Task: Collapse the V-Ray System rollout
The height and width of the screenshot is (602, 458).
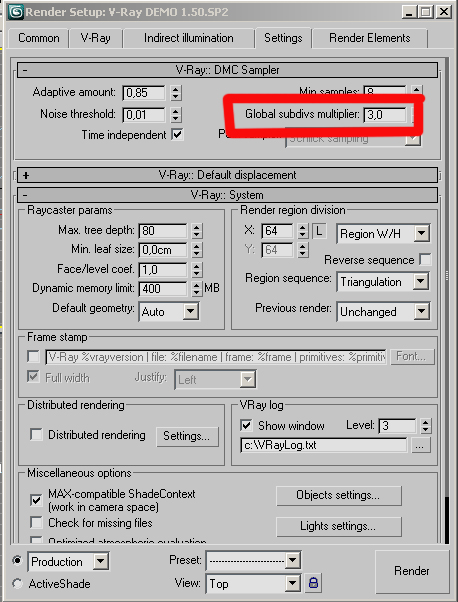Action: (x=227, y=195)
